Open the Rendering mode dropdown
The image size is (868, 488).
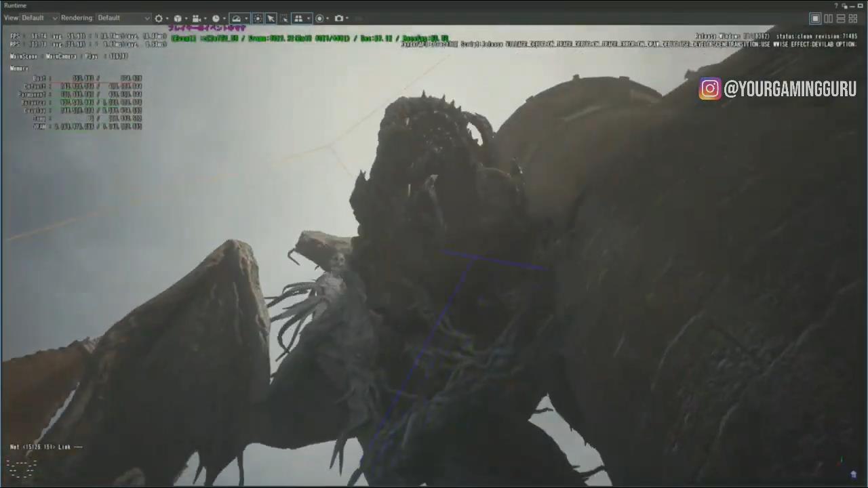123,18
